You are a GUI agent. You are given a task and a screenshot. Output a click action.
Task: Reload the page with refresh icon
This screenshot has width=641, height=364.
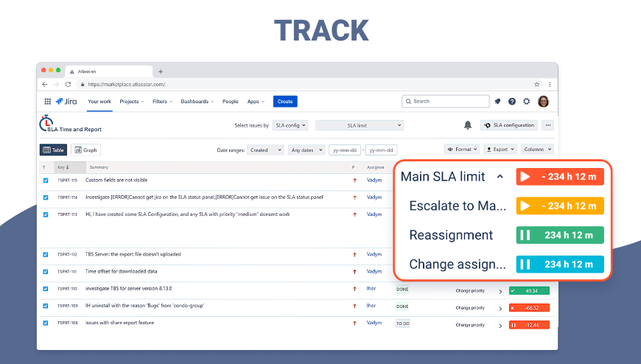68,84
